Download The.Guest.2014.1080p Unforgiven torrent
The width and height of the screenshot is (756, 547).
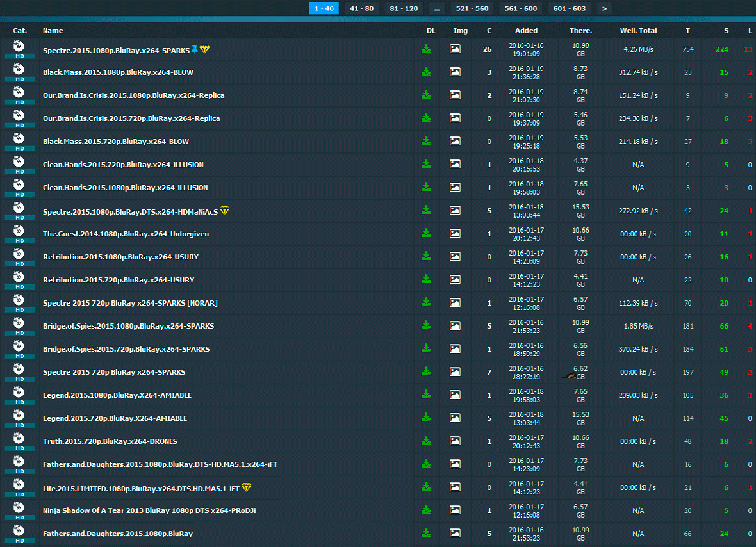click(x=426, y=233)
